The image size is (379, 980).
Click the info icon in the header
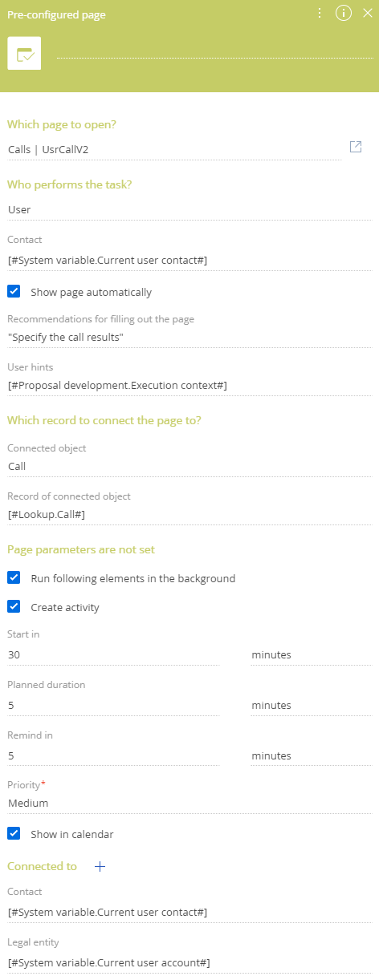[344, 14]
